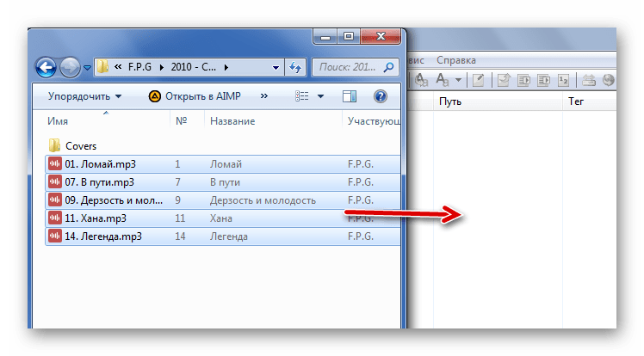Expand the view options dropdown arrow
The height and width of the screenshot is (356, 644).
coord(320,96)
